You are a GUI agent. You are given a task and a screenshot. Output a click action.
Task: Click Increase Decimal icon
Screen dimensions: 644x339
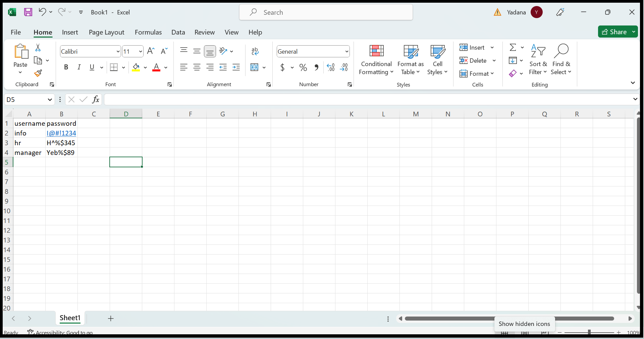(x=330, y=67)
